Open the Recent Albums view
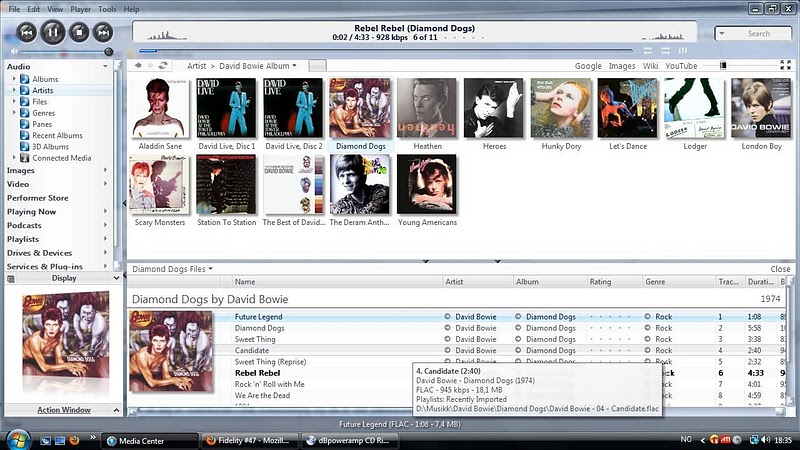The image size is (800, 450). (57, 135)
